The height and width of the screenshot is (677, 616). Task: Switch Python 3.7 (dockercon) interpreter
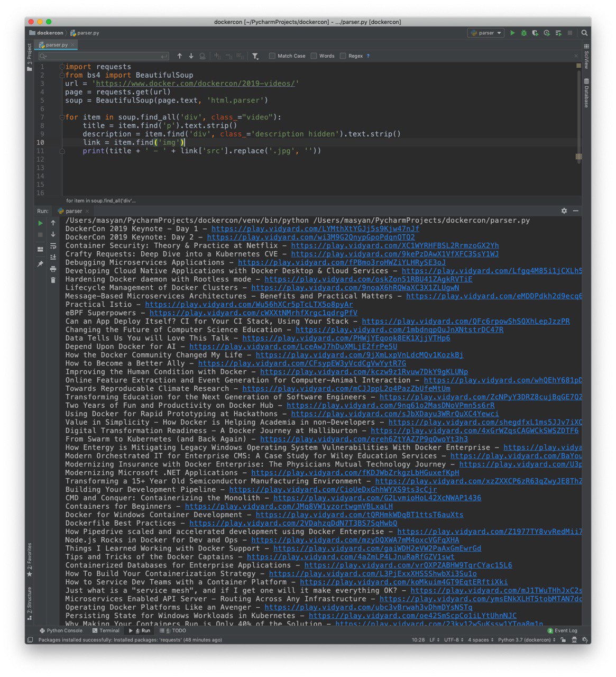[526, 639]
